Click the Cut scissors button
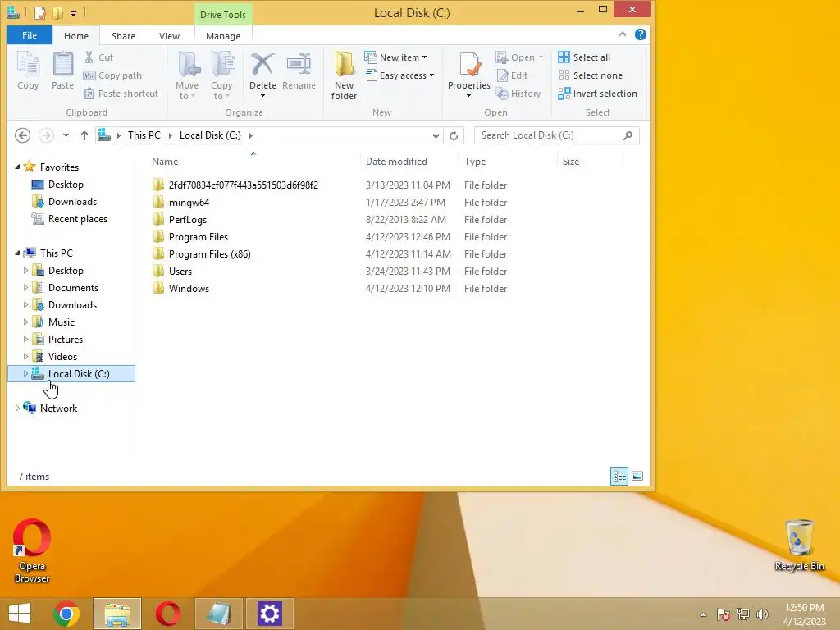Viewport: 840px width, 630px height. coord(98,57)
